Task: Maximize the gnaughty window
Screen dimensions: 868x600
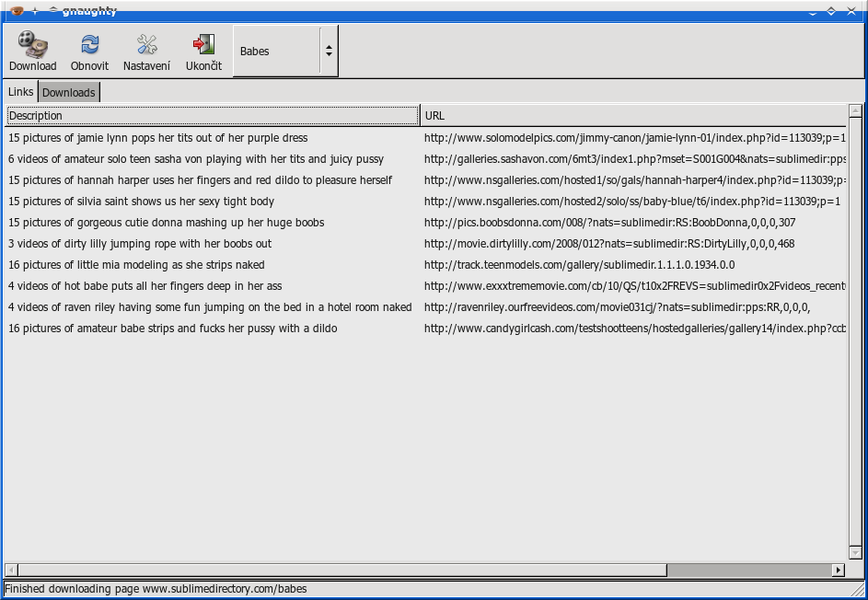Action: 831,10
